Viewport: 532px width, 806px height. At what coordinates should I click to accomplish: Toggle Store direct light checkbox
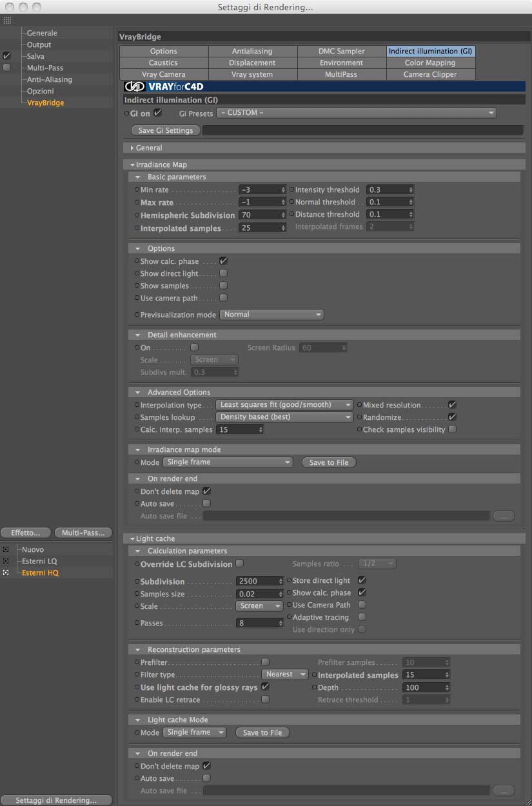click(x=362, y=580)
